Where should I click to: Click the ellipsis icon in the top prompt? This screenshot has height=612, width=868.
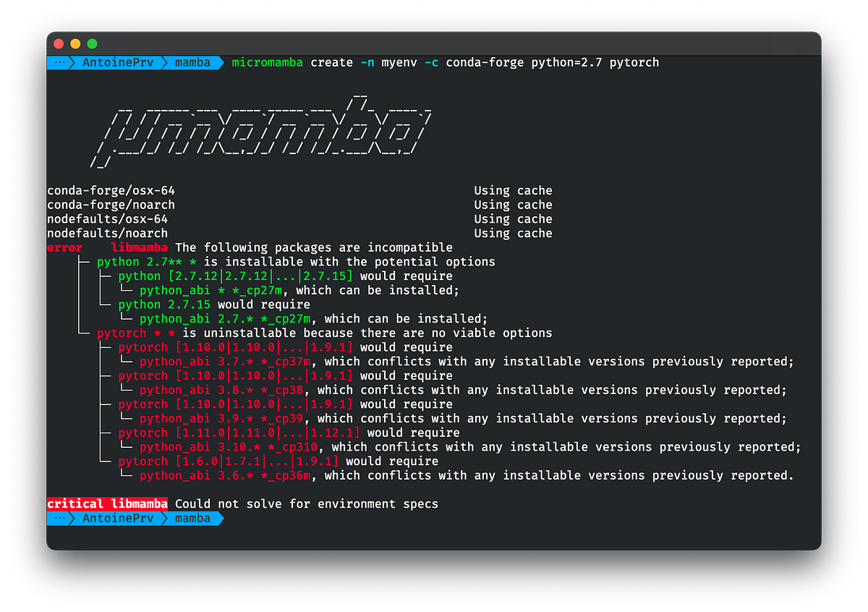point(60,62)
